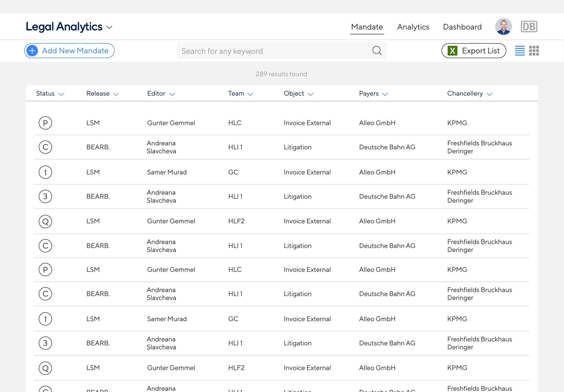Open the Dashboard tab
Image resolution: width=564 pixels, height=392 pixels.
[x=462, y=27]
